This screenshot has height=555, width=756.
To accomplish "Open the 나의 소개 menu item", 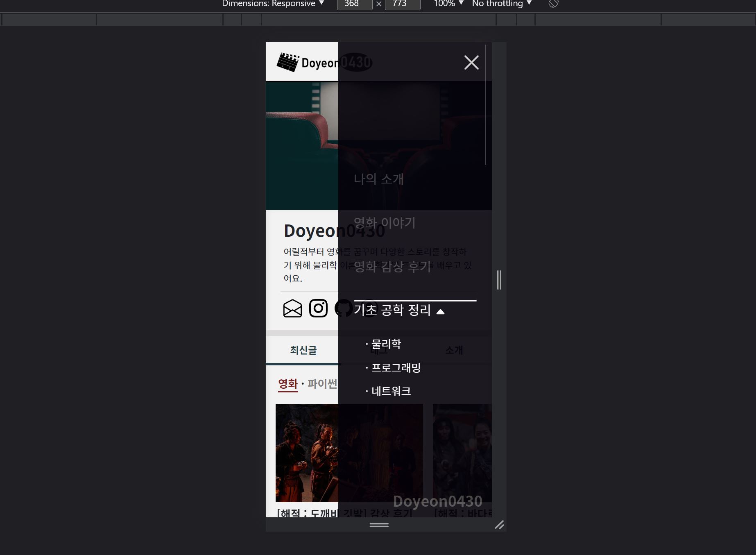I will pos(379,179).
